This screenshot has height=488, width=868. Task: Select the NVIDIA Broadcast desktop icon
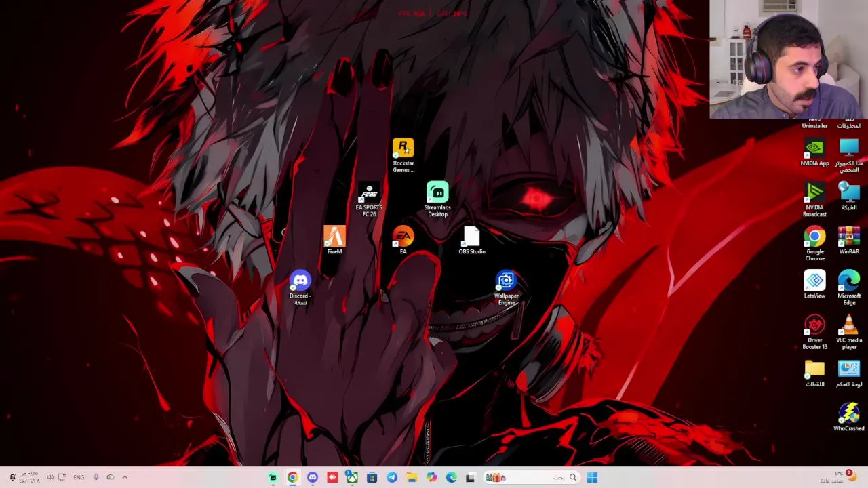coord(814,199)
